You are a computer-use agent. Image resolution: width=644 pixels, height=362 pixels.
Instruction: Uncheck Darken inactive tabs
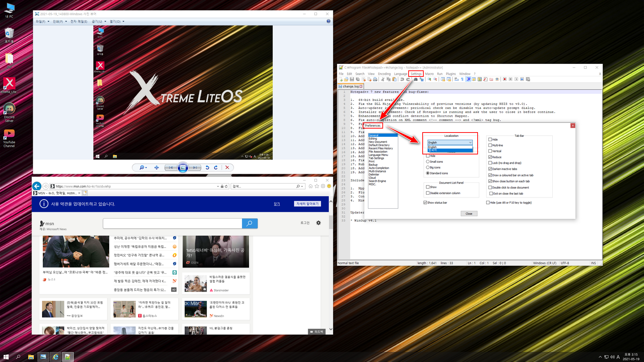pyautogui.click(x=490, y=169)
